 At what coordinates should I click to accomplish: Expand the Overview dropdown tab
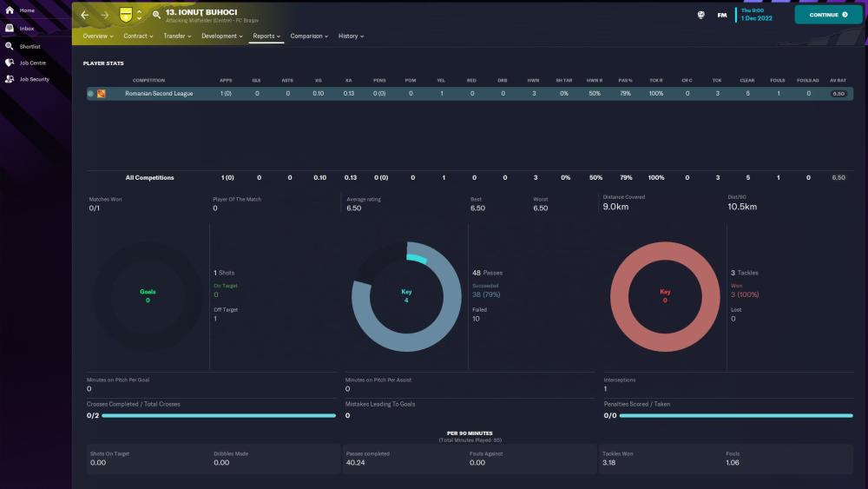pos(99,36)
